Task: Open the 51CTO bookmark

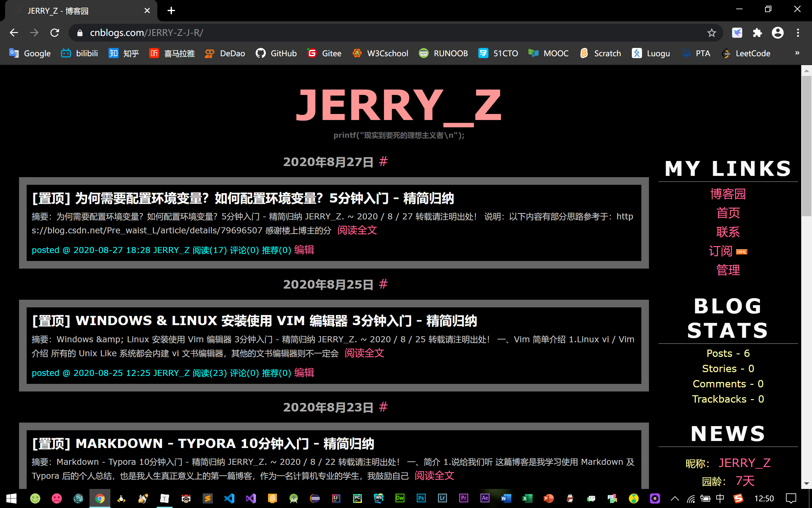Action: (498, 53)
